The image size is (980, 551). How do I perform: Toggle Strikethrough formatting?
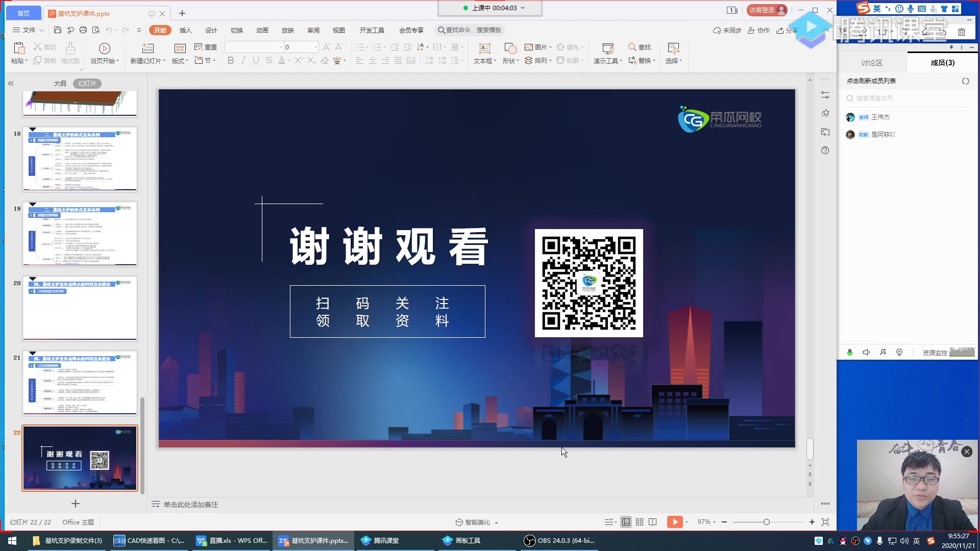coord(269,60)
